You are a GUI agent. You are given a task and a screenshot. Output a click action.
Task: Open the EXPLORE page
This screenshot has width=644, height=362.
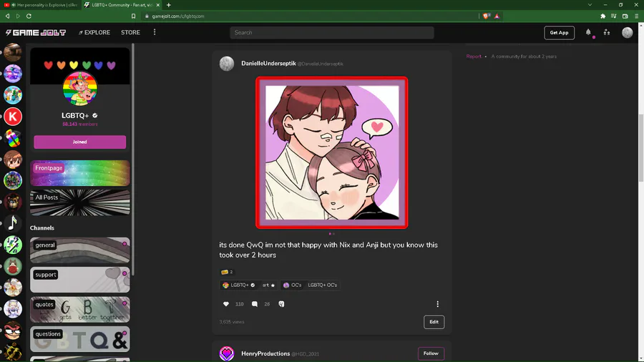[x=94, y=32]
